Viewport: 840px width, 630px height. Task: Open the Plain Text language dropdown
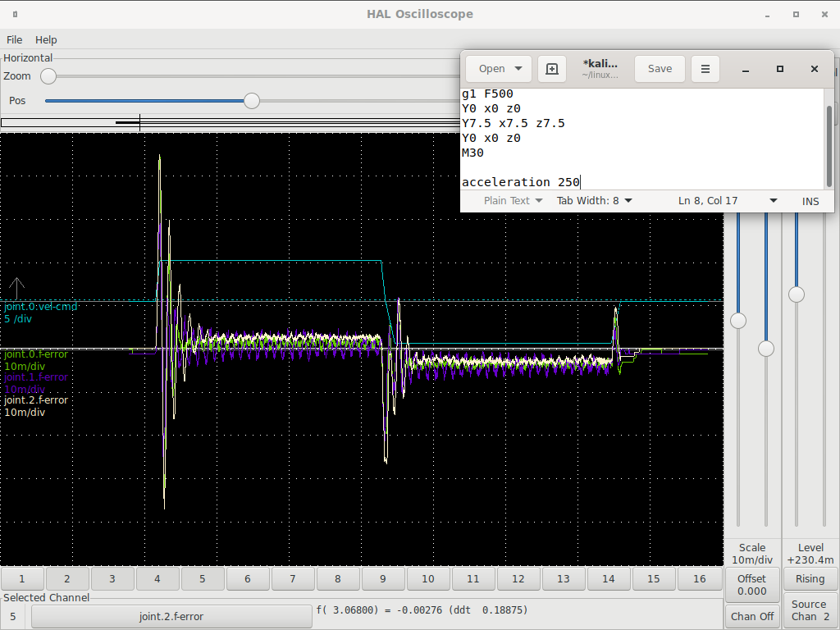pos(514,200)
